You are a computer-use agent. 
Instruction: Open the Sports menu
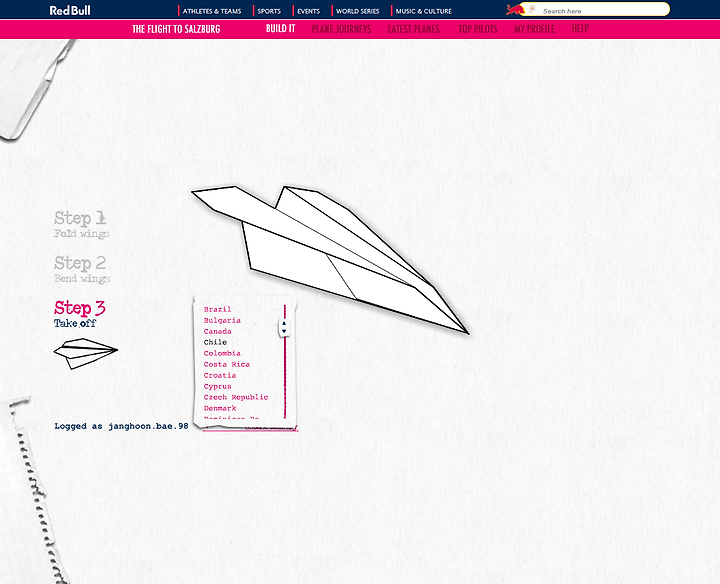[x=269, y=11]
